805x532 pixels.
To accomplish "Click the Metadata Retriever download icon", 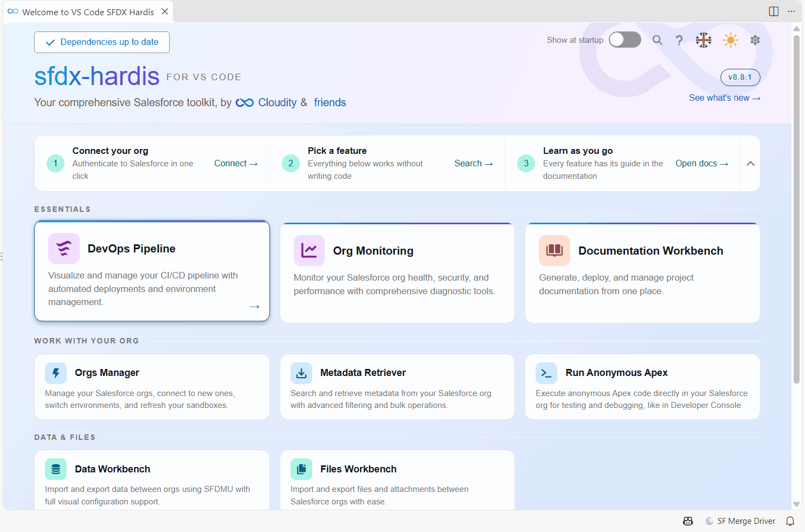I will click(301, 373).
